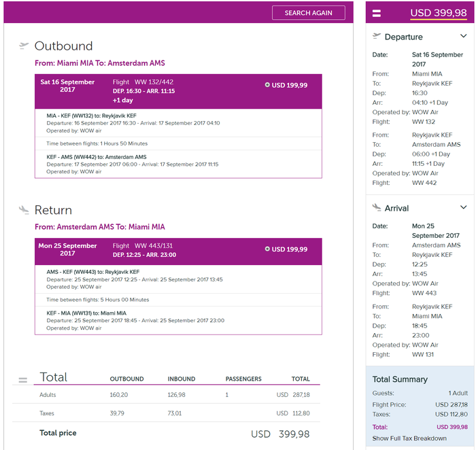Image resolution: width=476 pixels, height=450 pixels.
Task: Click arrival time '04:10 +1 Day' in sidebar
Action: click(430, 103)
